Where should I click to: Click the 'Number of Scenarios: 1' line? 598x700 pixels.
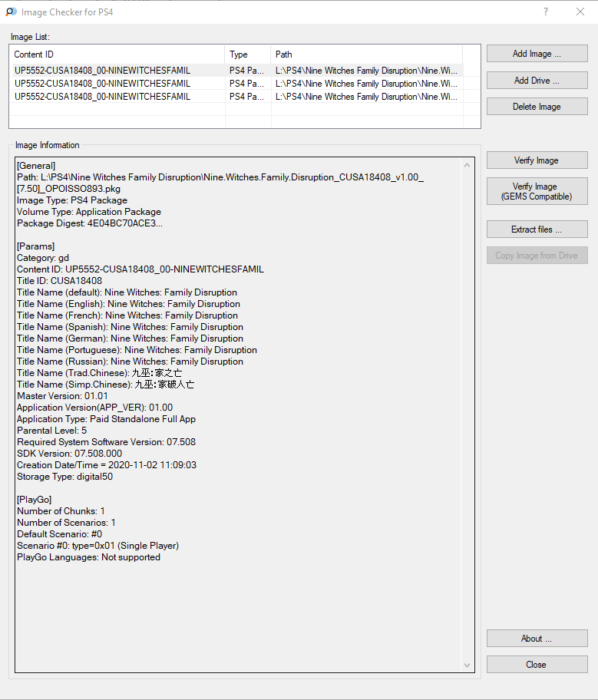pyautogui.click(x=66, y=523)
